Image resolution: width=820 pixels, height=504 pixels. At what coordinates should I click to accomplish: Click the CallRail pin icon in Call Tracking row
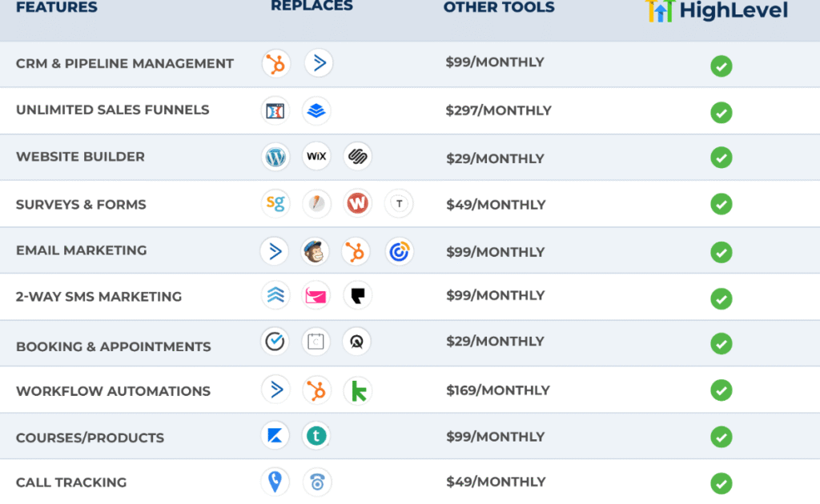pyautogui.click(x=275, y=482)
